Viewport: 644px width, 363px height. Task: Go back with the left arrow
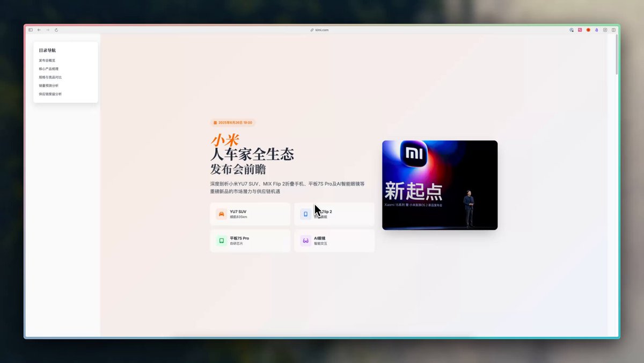click(39, 30)
